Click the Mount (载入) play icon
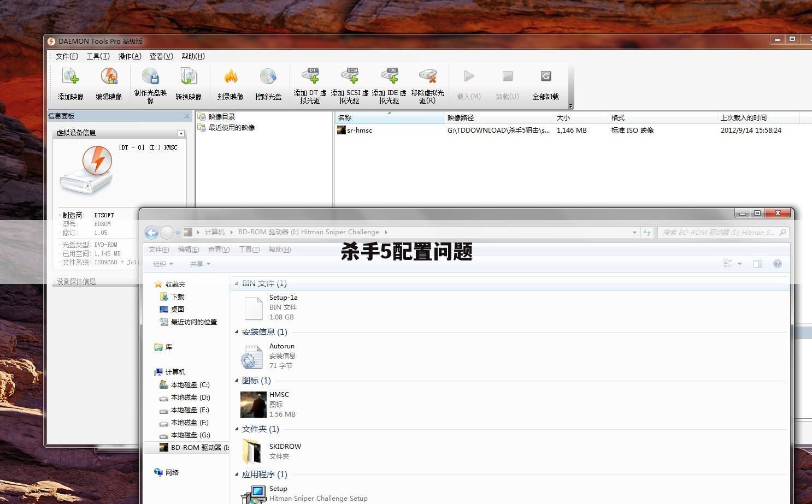 pyautogui.click(x=469, y=76)
